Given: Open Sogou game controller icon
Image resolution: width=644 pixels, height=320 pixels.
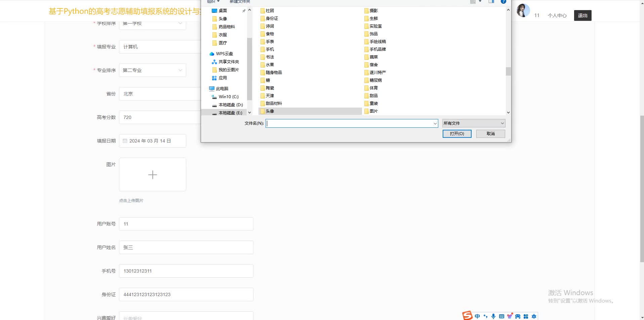Looking at the screenshot, I should (x=518, y=316).
